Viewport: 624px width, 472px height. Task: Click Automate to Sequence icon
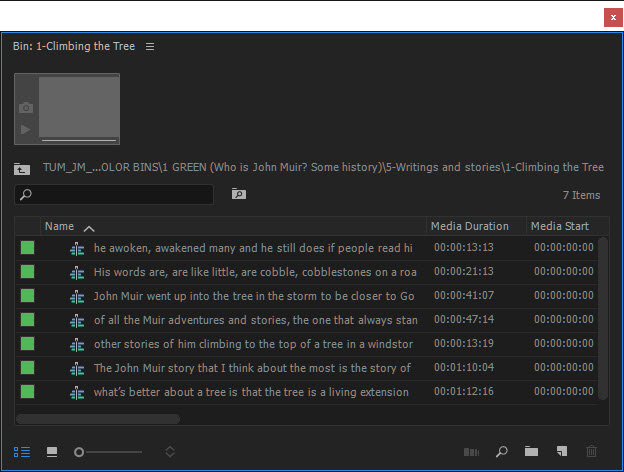471,452
